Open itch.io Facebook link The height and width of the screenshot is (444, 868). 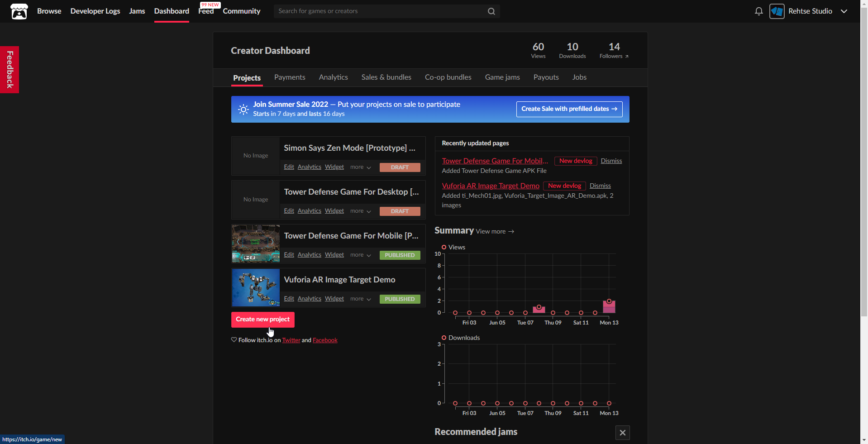pos(325,340)
